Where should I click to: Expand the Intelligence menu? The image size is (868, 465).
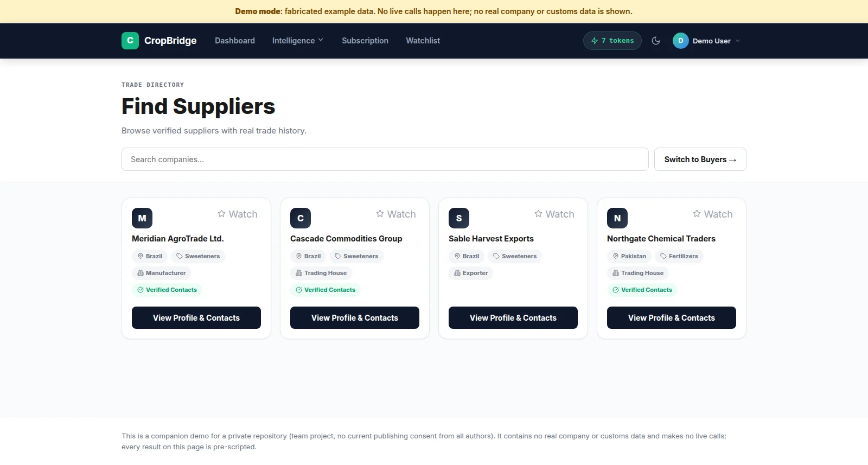tap(298, 41)
